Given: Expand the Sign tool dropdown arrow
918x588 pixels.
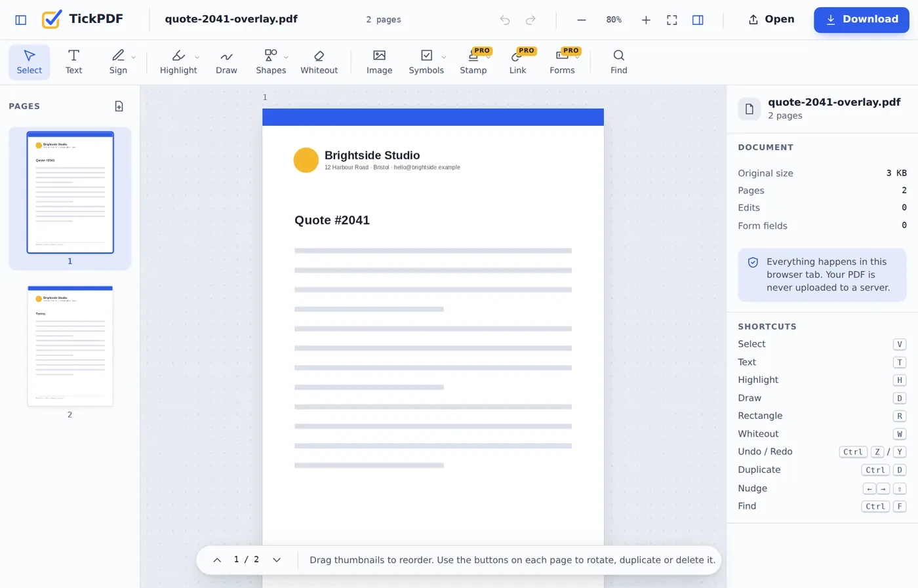Looking at the screenshot, I should (x=134, y=57).
